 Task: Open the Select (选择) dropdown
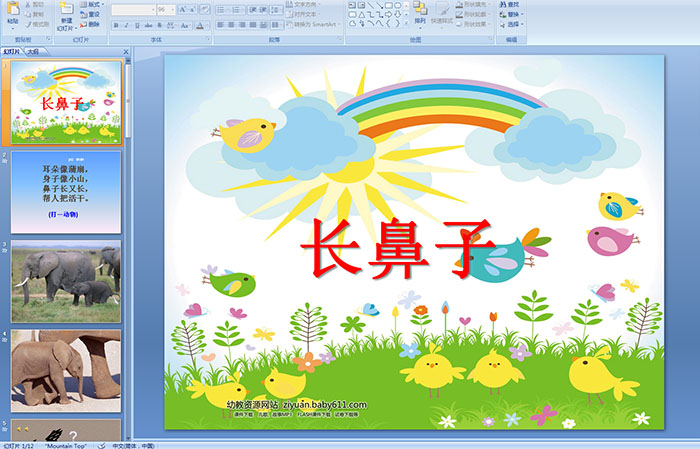point(512,24)
